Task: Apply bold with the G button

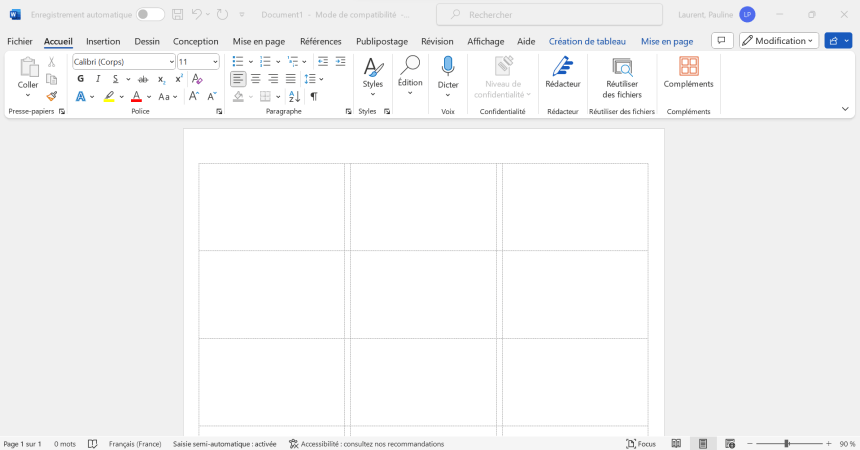Action: coord(81,79)
